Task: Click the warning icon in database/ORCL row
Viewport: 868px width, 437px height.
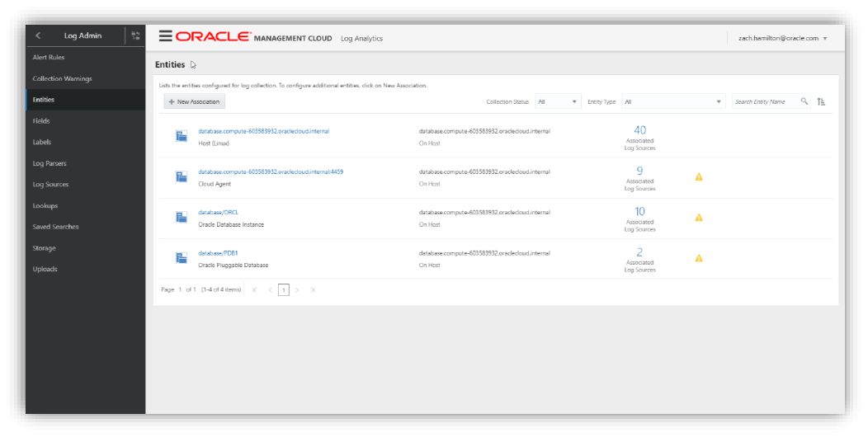Action: 699,218
